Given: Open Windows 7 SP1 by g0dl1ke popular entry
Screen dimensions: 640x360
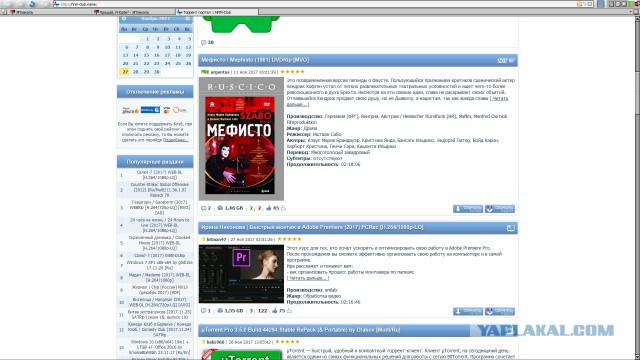Looking at the screenshot, I should [159, 266].
